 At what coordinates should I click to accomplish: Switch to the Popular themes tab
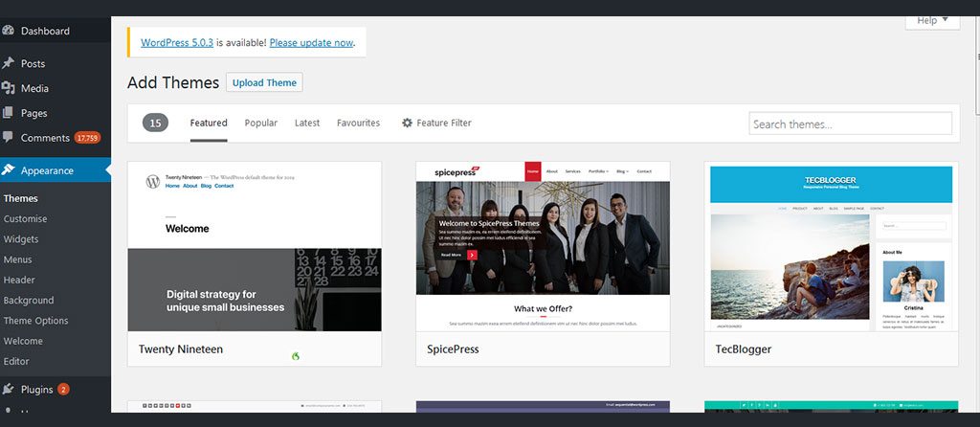[x=260, y=124]
